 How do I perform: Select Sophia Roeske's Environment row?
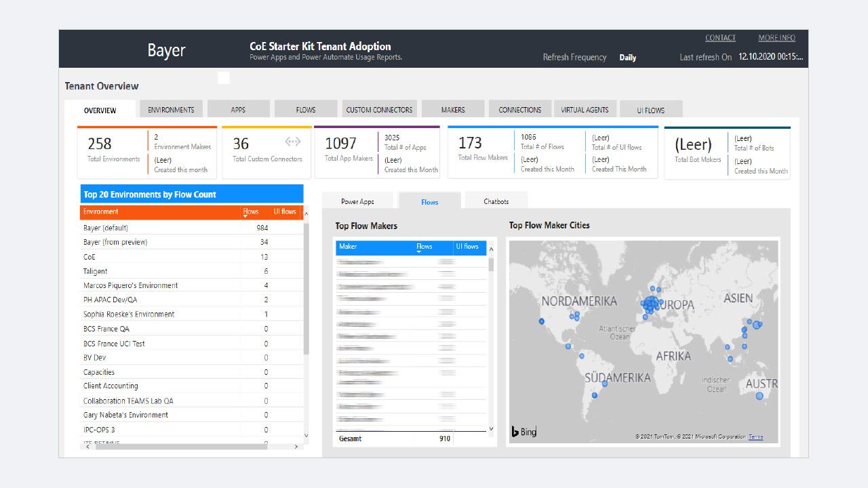point(191,314)
